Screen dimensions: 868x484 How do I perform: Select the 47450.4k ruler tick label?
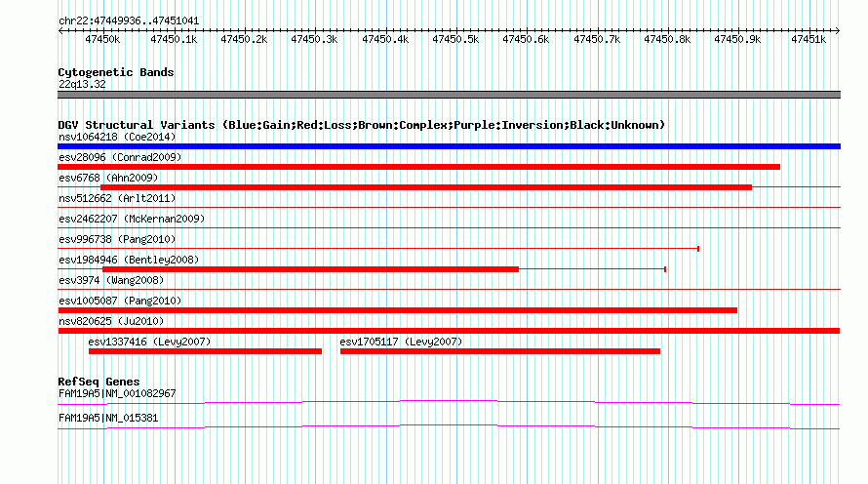384,39
